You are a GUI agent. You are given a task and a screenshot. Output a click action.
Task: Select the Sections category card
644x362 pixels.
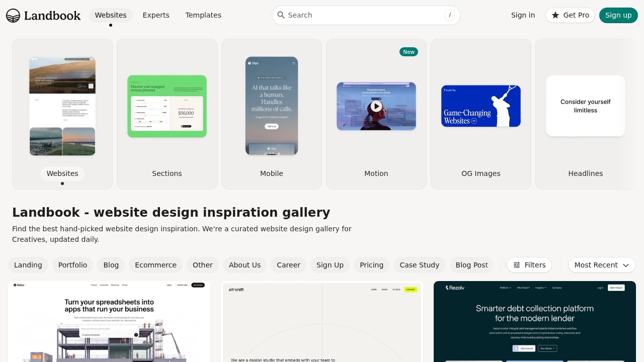167,114
